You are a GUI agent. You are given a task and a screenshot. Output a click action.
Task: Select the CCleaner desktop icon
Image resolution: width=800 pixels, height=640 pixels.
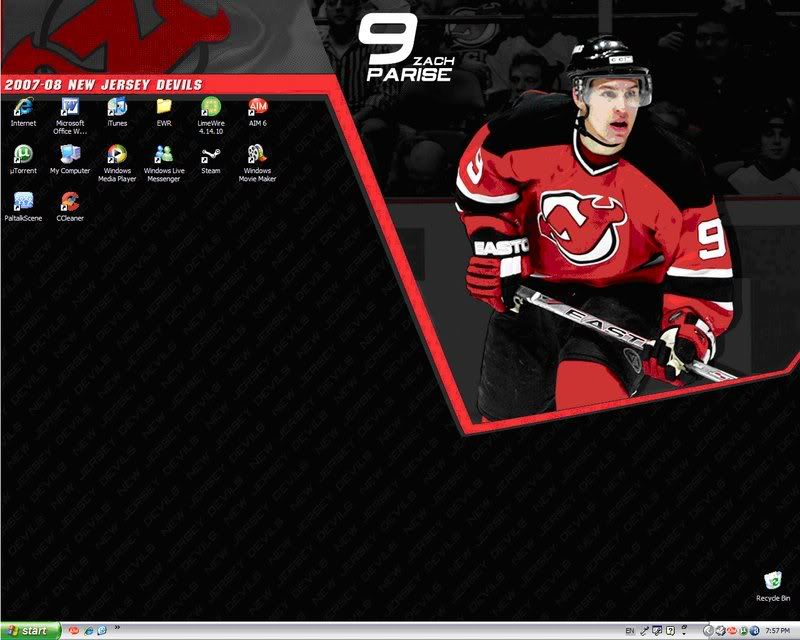coord(70,207)
